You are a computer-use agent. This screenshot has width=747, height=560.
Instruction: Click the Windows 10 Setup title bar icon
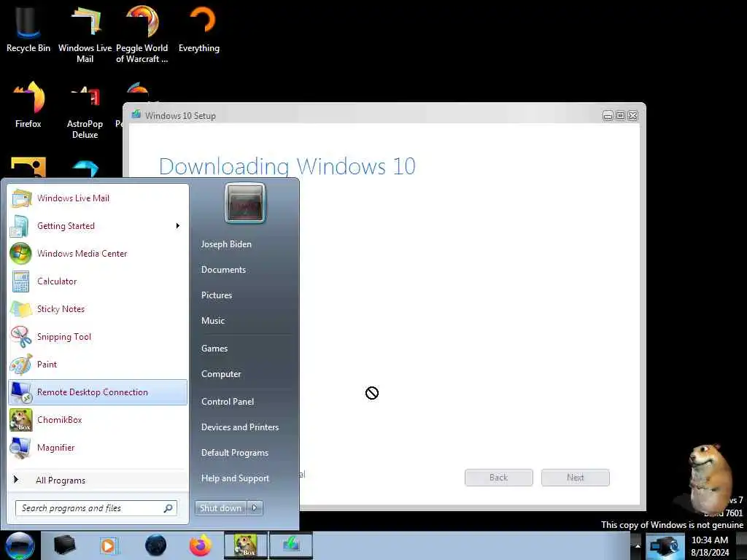pyautogui.click(x=136, y=114)
